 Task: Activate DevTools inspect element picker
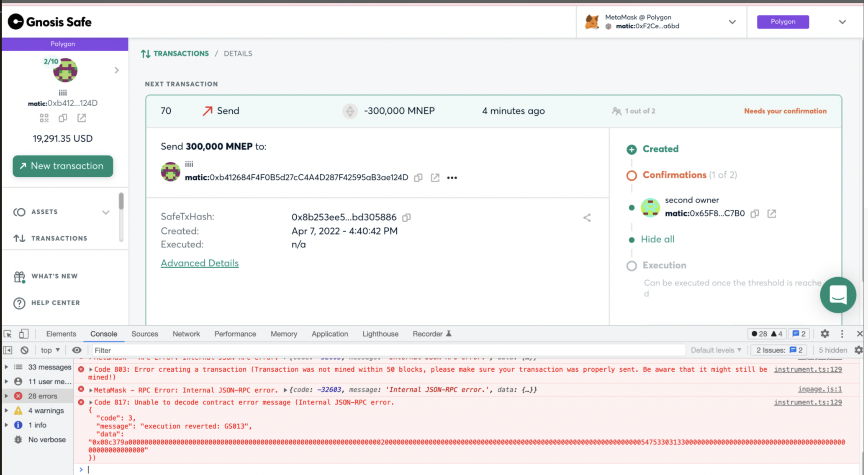click(8, 334)
